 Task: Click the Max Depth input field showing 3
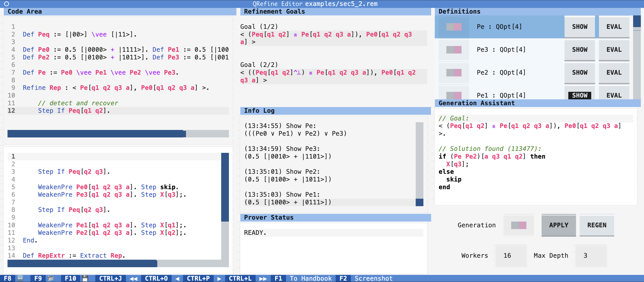[591, 256]
